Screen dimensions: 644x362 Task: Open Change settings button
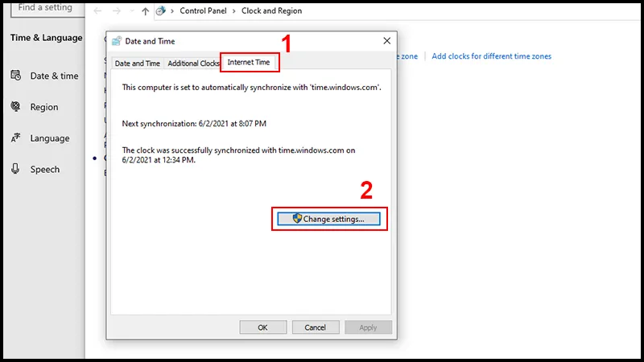328,219
